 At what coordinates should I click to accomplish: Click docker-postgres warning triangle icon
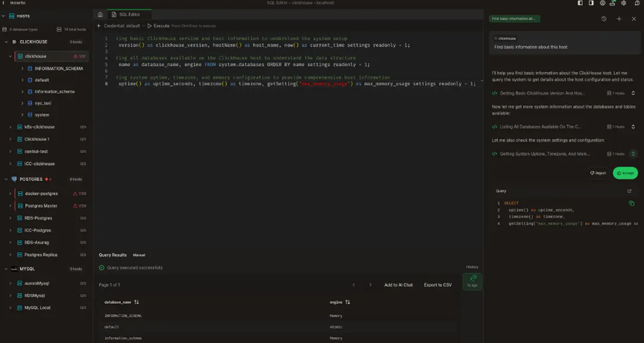point(75,193)
